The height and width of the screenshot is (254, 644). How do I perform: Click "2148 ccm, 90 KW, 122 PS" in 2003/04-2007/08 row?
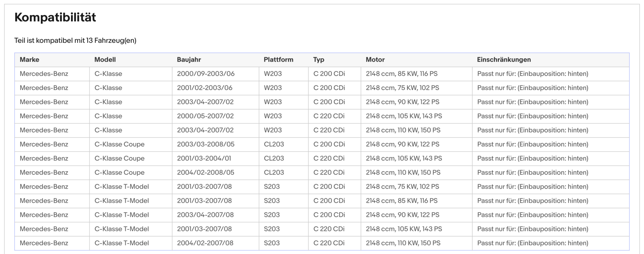click(402, 215)
